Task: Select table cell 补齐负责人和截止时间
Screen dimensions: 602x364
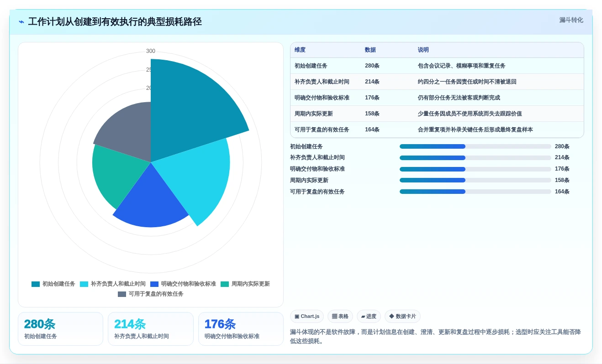Action: [x=322, y=82]
